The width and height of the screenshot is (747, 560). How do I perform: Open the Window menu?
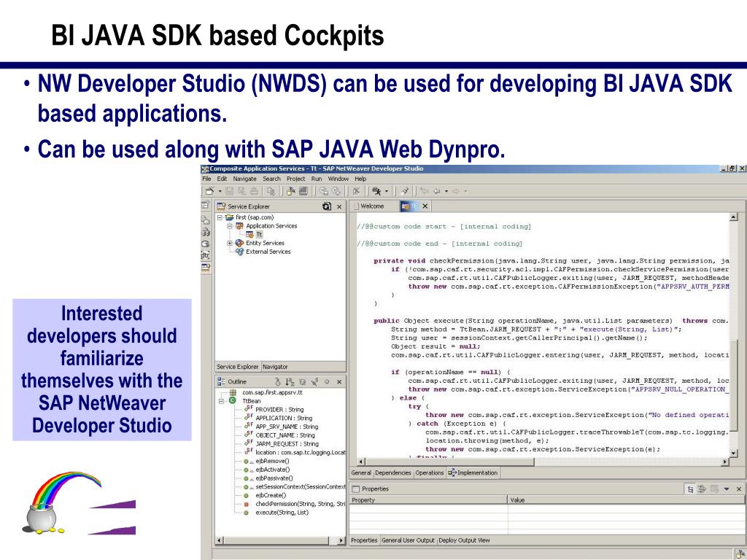coord(338,179)
